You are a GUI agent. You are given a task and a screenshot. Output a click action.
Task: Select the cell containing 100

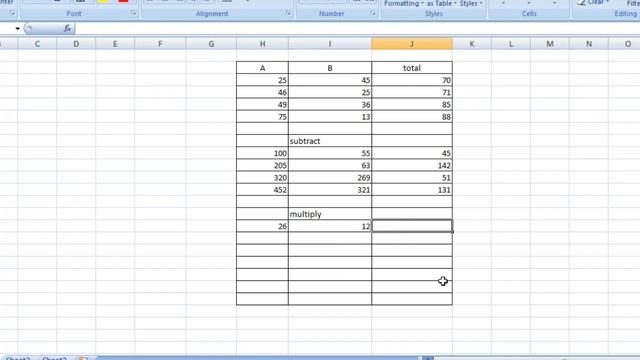click(x=262, y=153)
